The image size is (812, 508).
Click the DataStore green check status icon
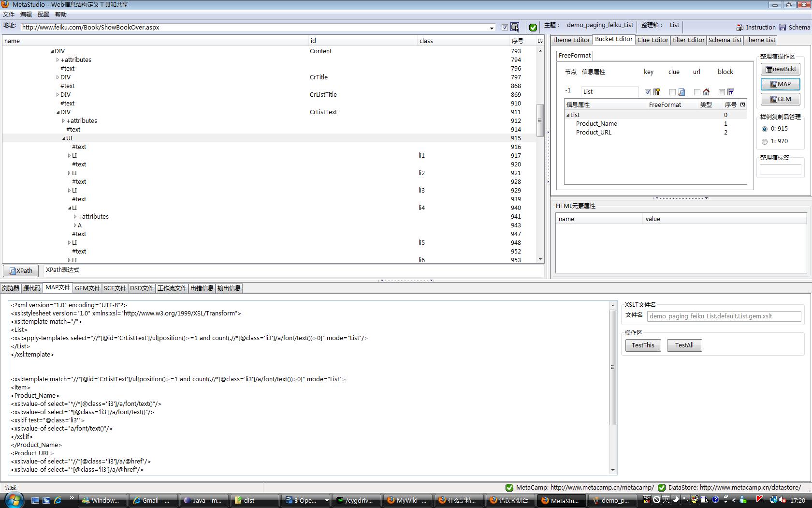662,488
